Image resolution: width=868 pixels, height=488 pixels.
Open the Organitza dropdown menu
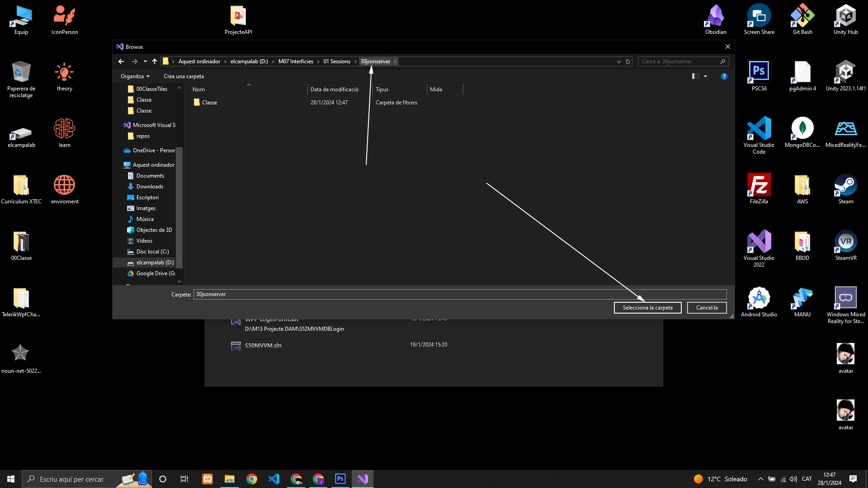point(135,76)
